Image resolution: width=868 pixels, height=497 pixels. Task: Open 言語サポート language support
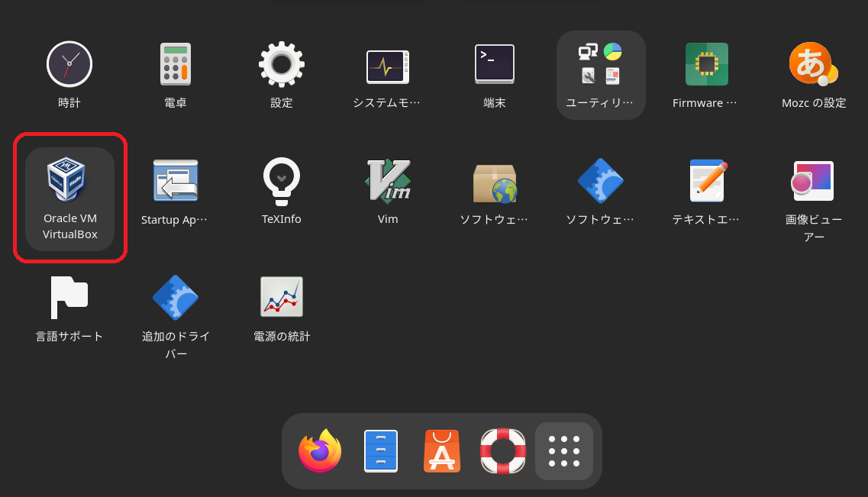[69, 297]
